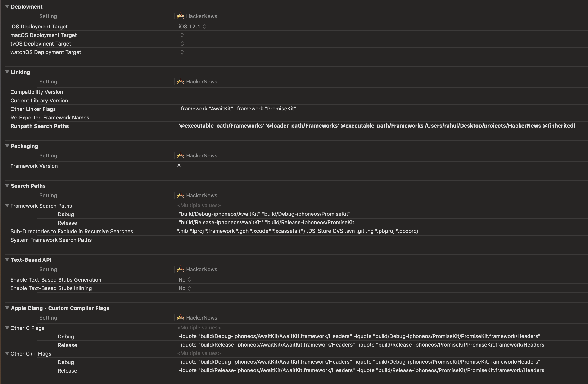The image size is (588, 384).
Task: Collapse the Deployment section triangle
Action: pyautogui.click(x=7, y=7)
